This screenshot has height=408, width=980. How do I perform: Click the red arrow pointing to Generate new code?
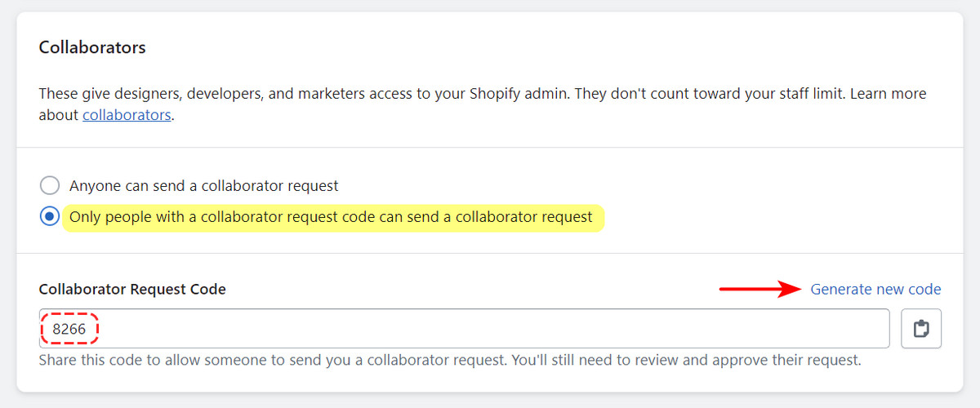(759, 289)
